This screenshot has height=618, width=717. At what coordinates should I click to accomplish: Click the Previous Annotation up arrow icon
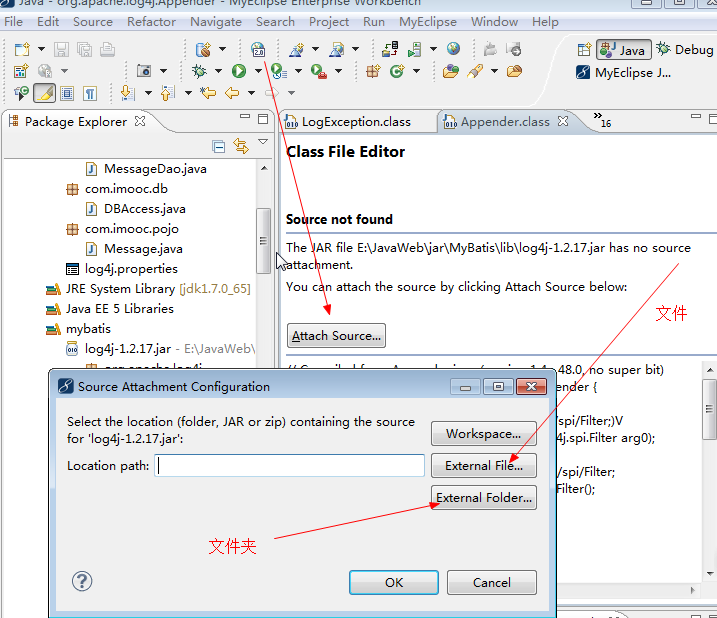(168, 93)
